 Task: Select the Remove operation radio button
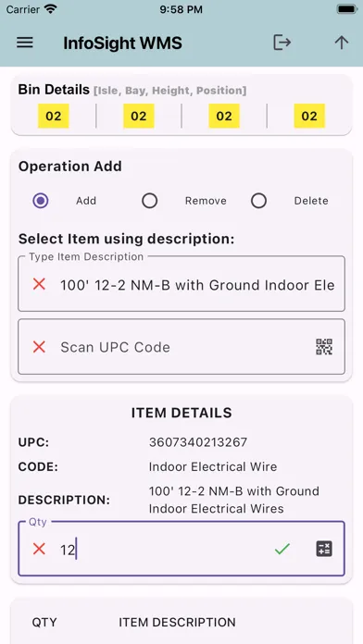[x=150, y=201]
